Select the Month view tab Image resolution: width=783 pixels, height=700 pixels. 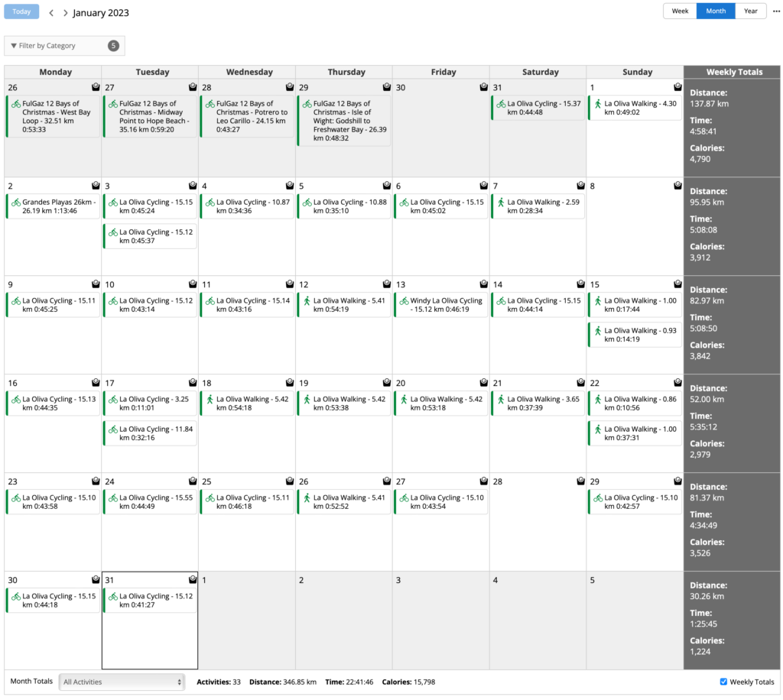point(716,11)
